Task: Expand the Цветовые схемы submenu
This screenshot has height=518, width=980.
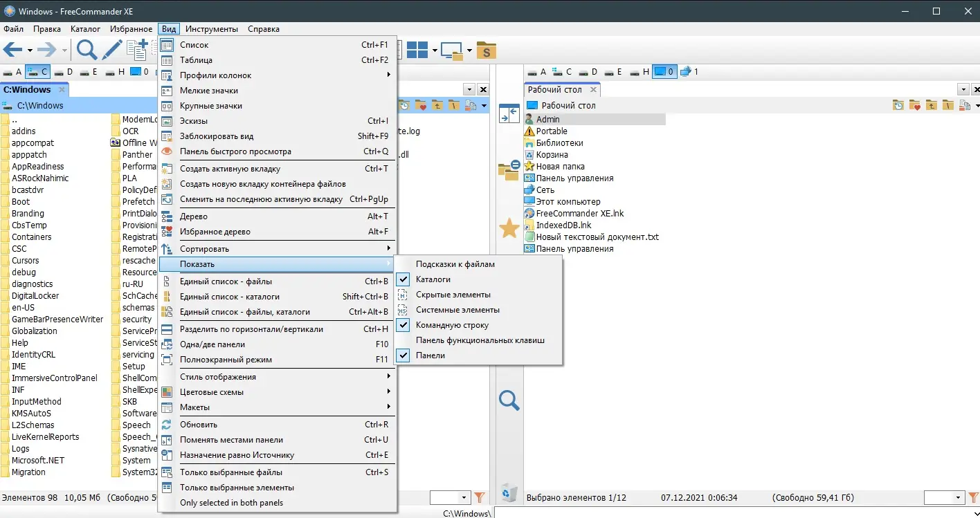Action: pyautogui.click(x=277, y=392)
